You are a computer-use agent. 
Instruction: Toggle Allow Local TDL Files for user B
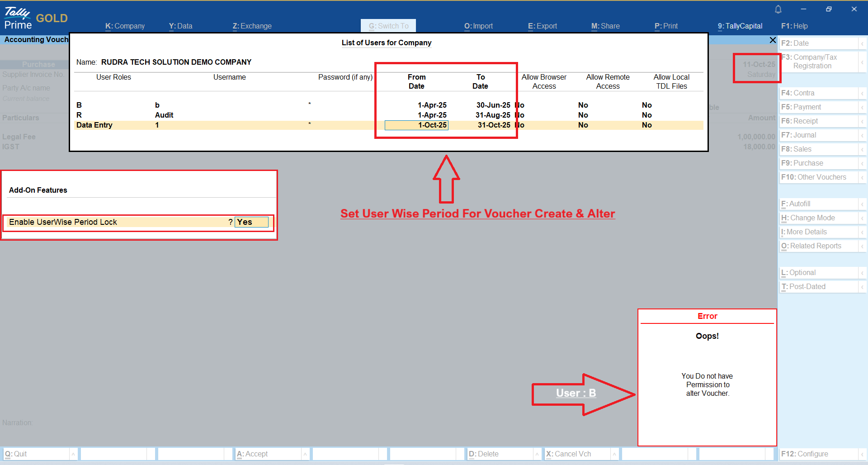[x=646, y=105]
